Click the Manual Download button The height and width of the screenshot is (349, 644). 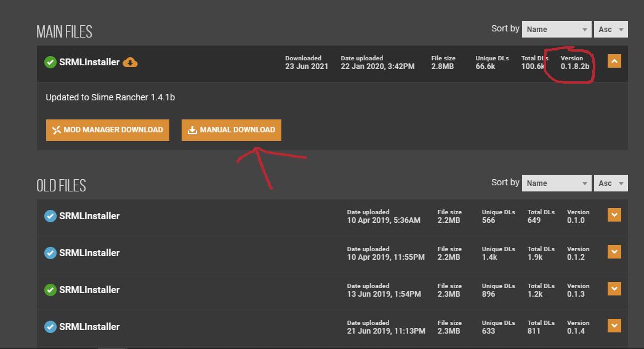coord(231,130)
